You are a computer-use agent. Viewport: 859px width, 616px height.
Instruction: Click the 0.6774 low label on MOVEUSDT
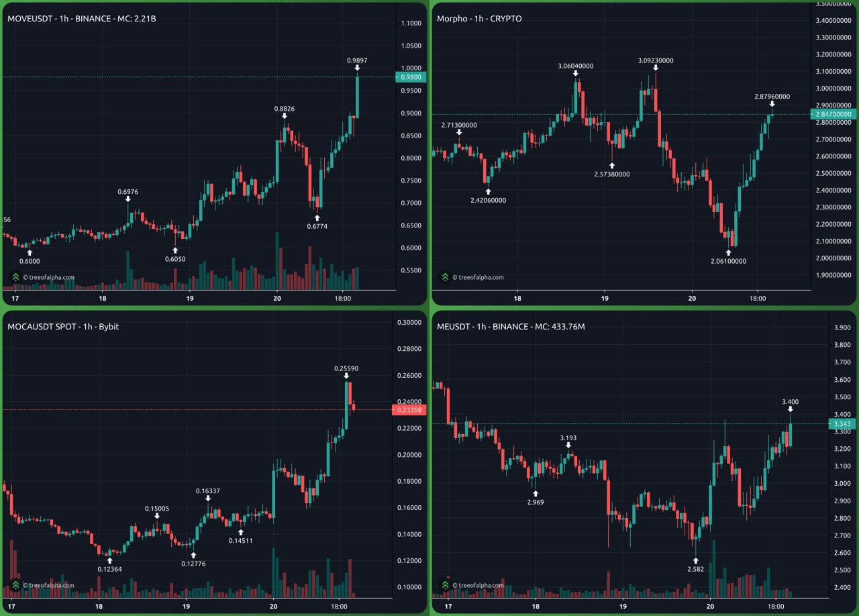(x=317, y=226)
